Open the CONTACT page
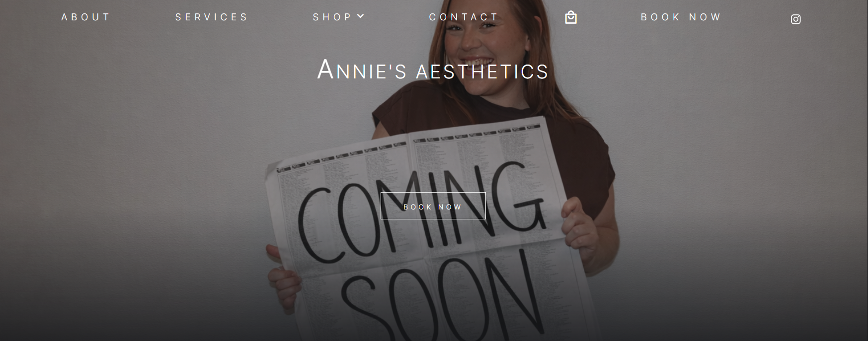868x341 pixels. 464,17
